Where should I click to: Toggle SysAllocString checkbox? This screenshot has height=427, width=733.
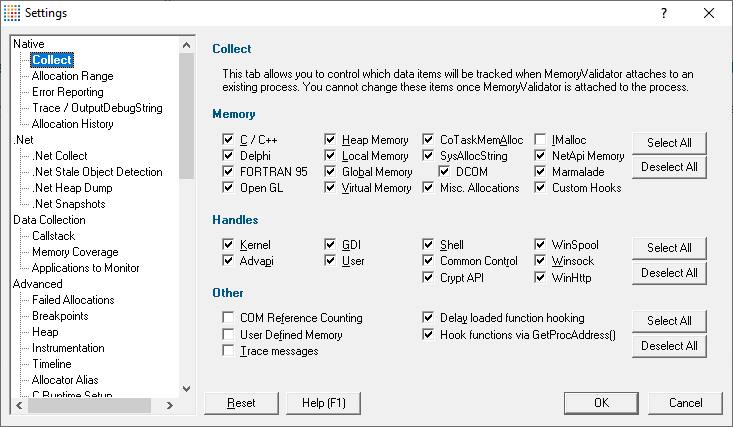tap(428, 155)
